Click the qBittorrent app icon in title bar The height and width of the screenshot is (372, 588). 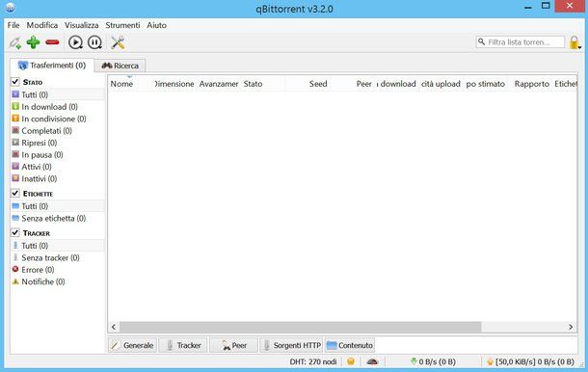[11, 7]
